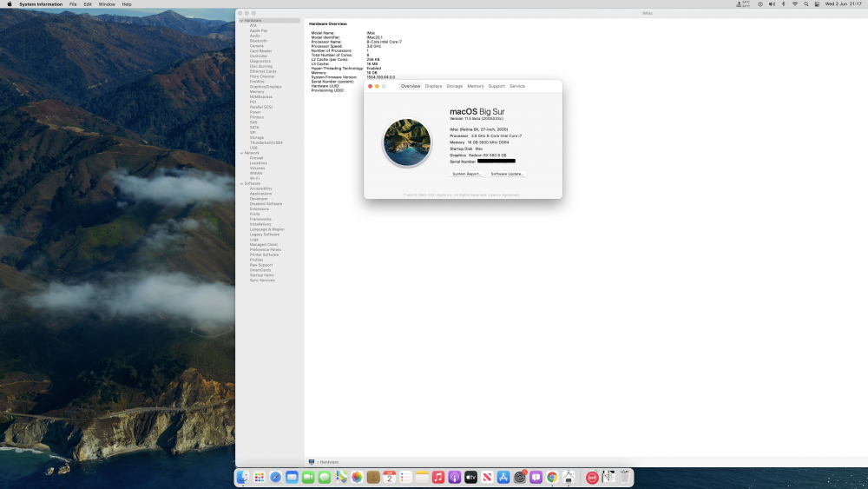The image size is (868, 489).
Task: Open Control Center in menu bar
Action: tap(817, 3)
